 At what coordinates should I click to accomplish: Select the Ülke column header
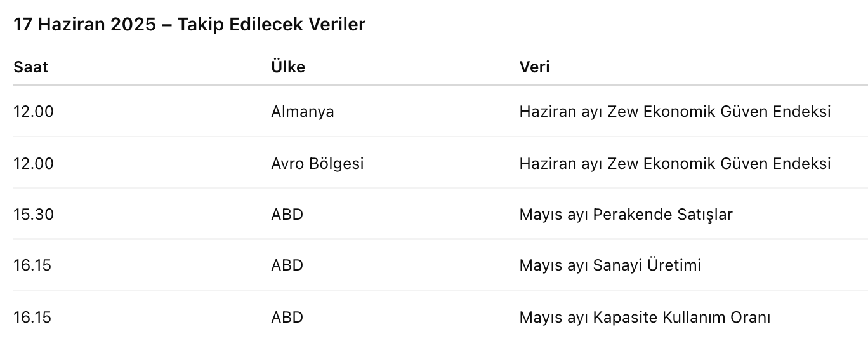(288, 67)
